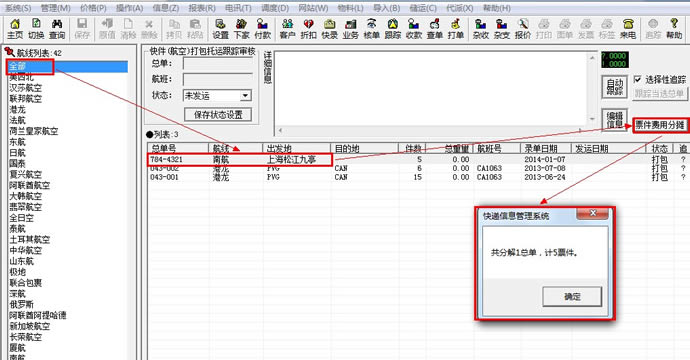
Task: Click the 粘贴 paste icon
Action: (195, 29)
